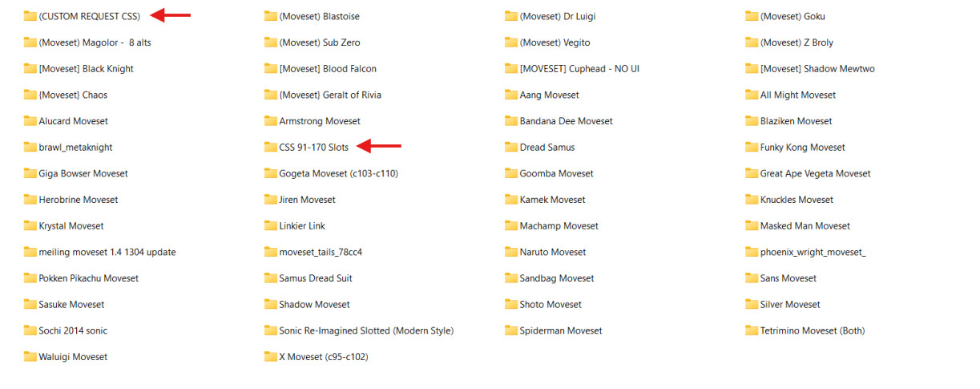The image size is (980, 389).
Task: Select the Sonic Re-Imagined Slotted folder
Action: (359, 330)
